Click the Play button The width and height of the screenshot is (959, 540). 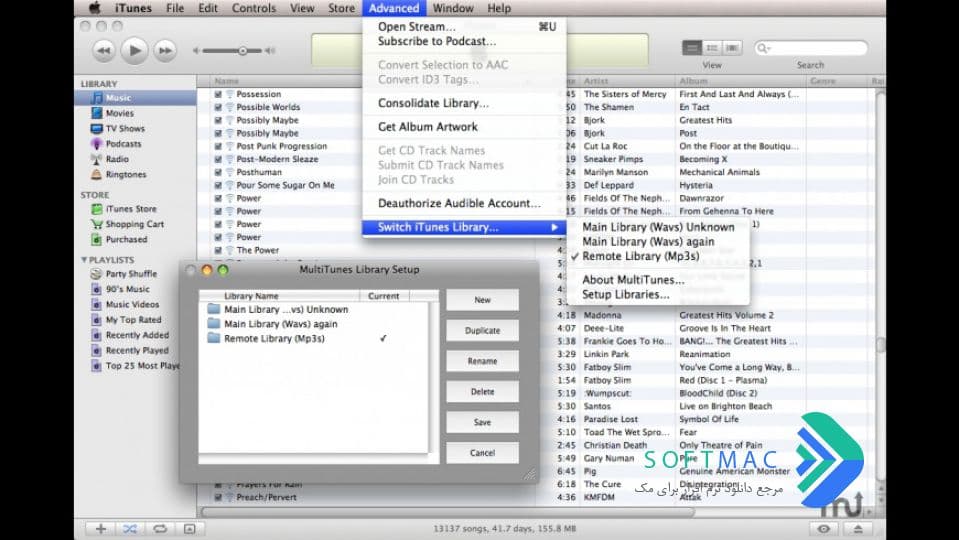pos(135,51)
